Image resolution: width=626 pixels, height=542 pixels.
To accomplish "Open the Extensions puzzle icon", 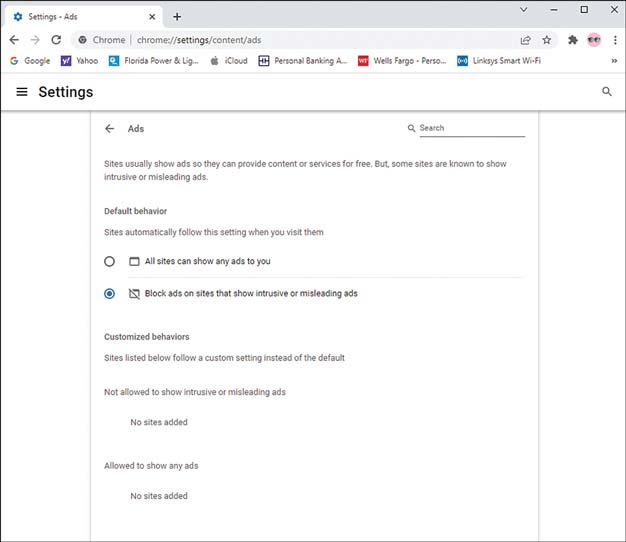I will pyautogui.click(x=573, y=40).
